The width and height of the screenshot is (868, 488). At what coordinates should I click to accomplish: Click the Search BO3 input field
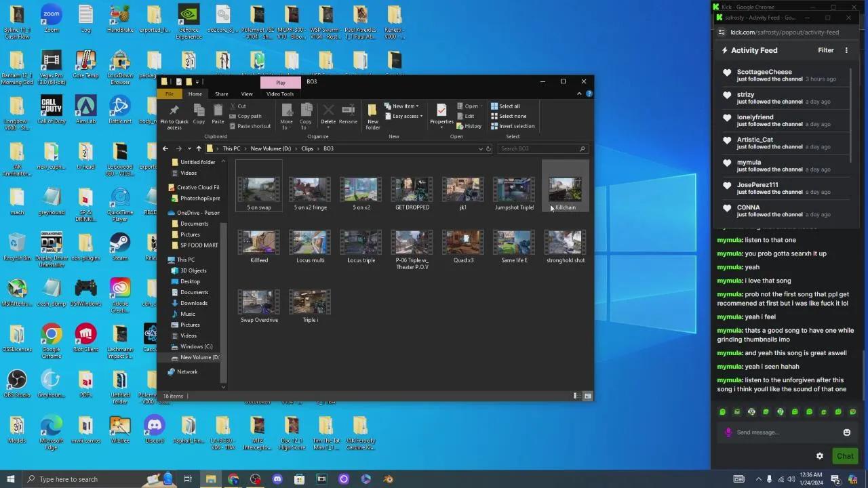[542, 148]
